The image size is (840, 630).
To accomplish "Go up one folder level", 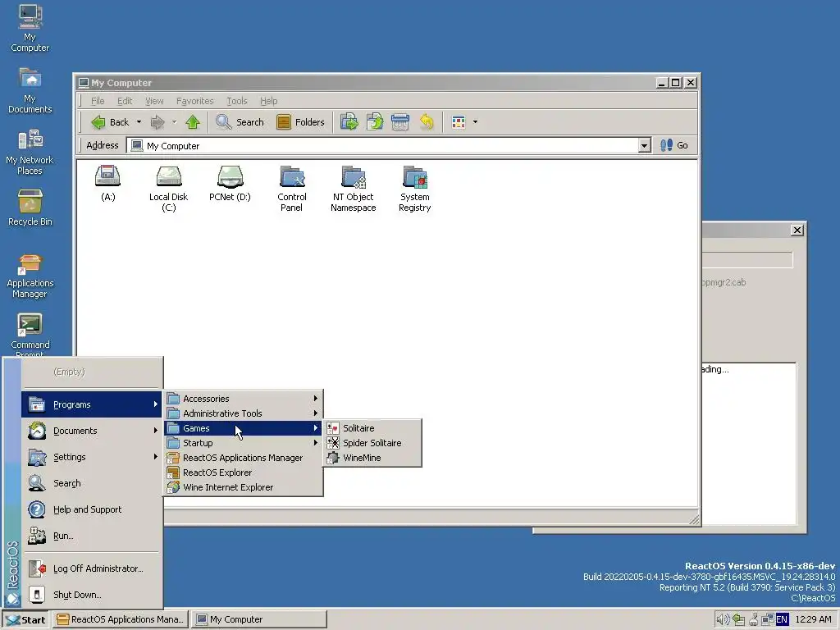I will (193, 122).
